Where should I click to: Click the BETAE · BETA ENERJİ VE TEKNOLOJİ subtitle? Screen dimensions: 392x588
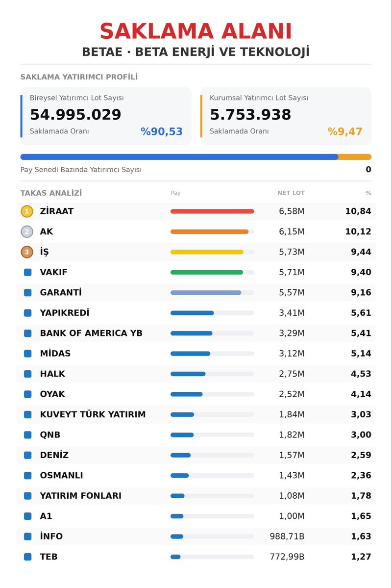point(196,51)
